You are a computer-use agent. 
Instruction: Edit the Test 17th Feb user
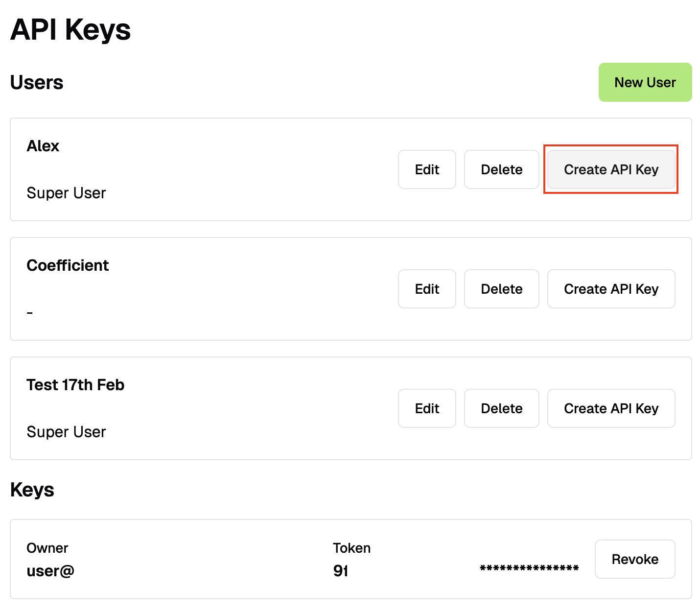pos(427,408)
